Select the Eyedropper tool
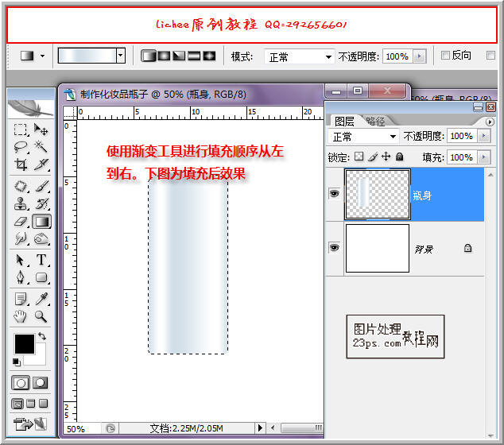 (x=41, y=299)
